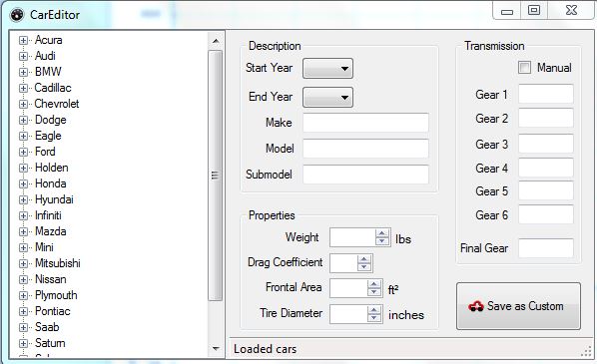This screenshot has width=597, height=364.
Task: Select Pontiac in the car list
Action: point(53,311)
